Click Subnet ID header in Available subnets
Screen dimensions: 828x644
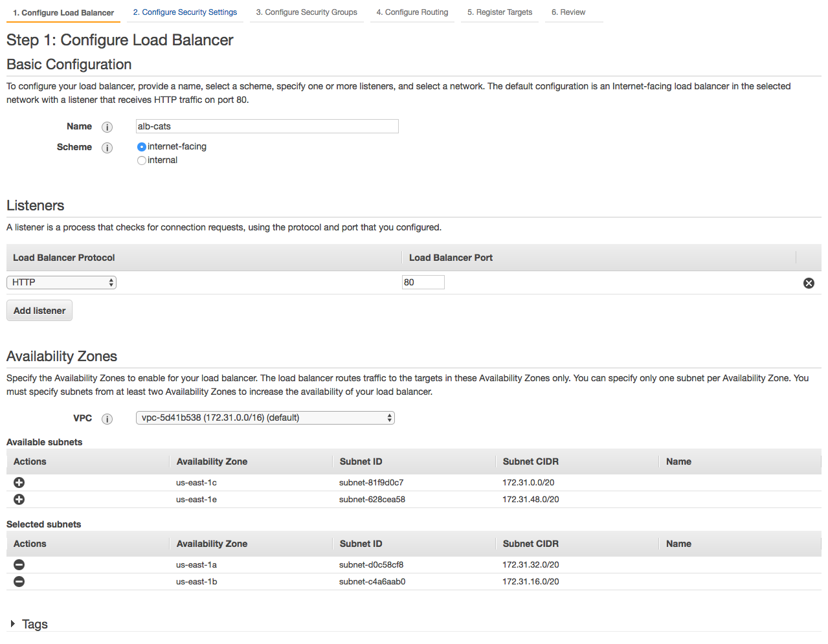pyautogui.click(x=361, y=461)
